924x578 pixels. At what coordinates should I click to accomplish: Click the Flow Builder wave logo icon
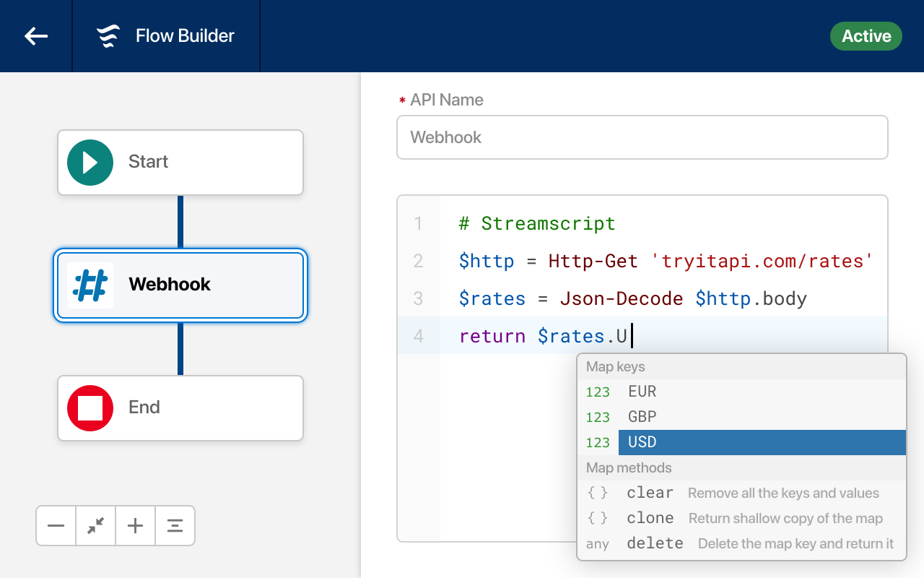pos(108,36)
